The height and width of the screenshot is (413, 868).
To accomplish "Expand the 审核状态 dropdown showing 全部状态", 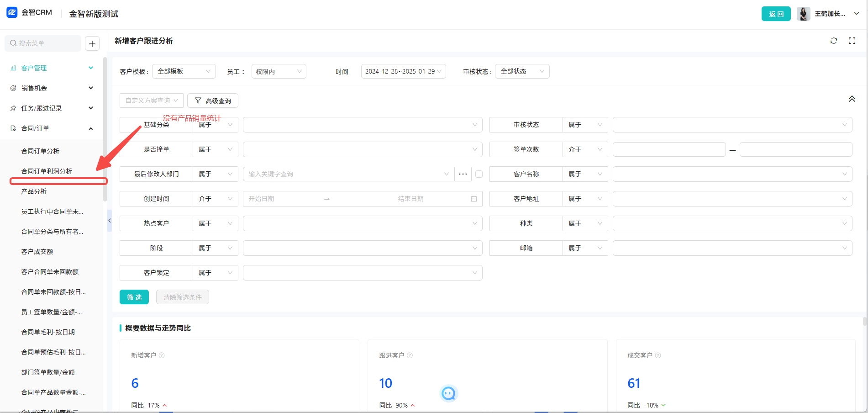I will [x=522, y=71].
